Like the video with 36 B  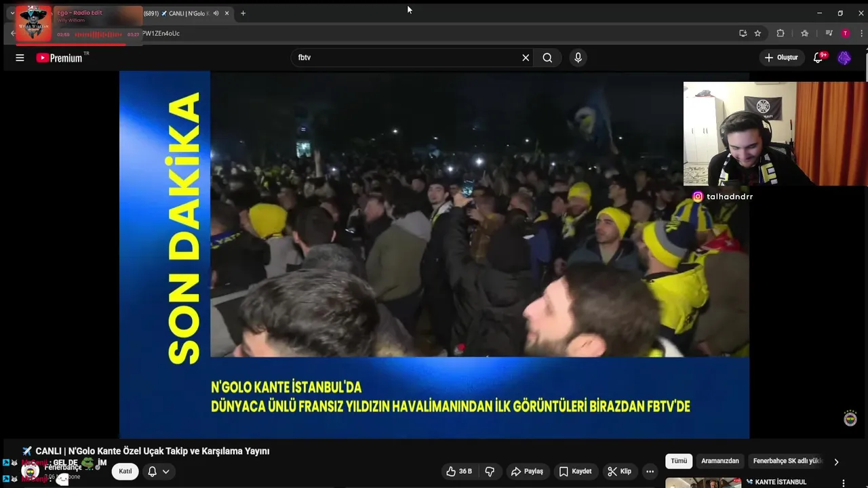459,471
